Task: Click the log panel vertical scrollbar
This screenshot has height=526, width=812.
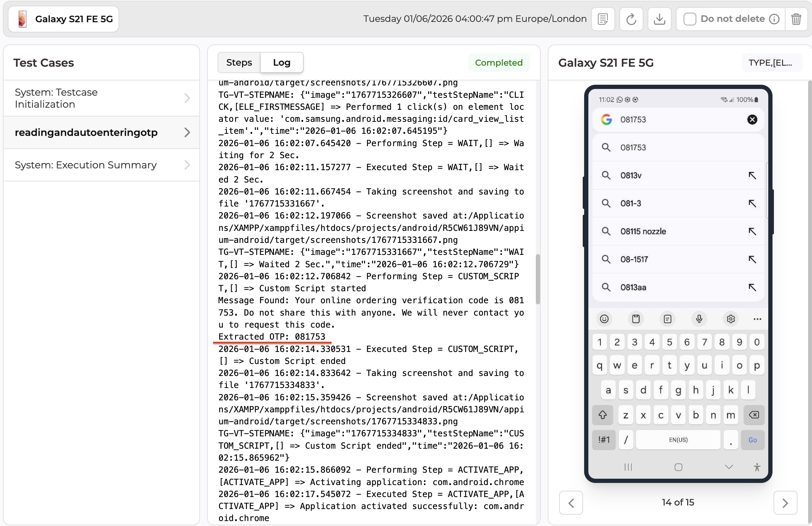Action: (x=538, y=279)
